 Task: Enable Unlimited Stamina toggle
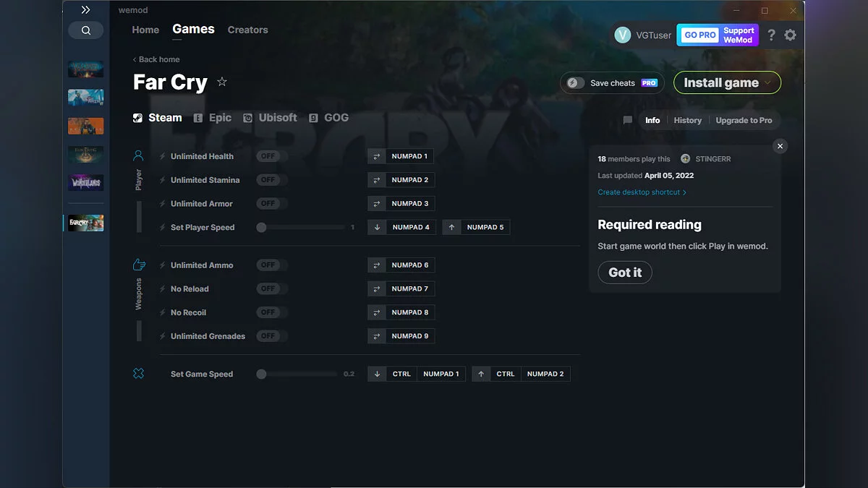272,180
